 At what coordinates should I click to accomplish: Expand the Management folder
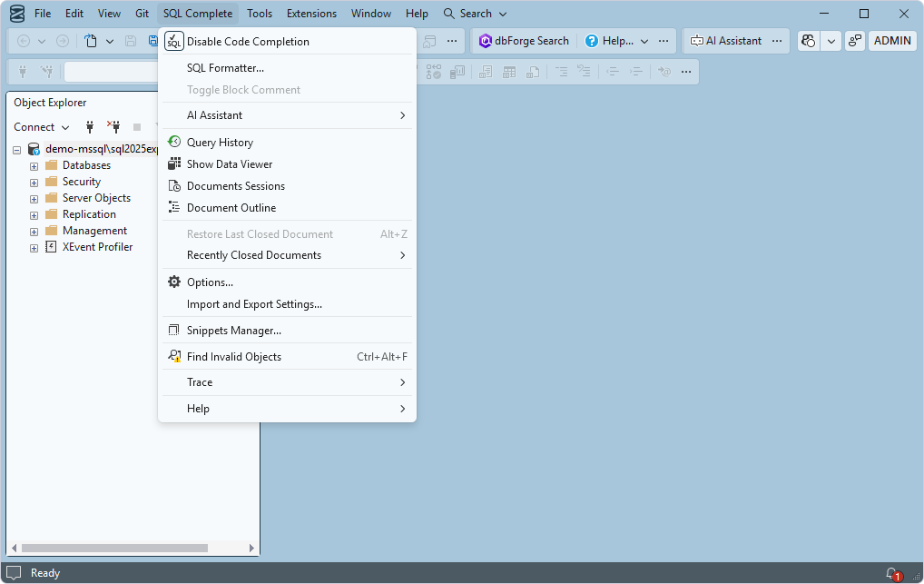[34, 232]
